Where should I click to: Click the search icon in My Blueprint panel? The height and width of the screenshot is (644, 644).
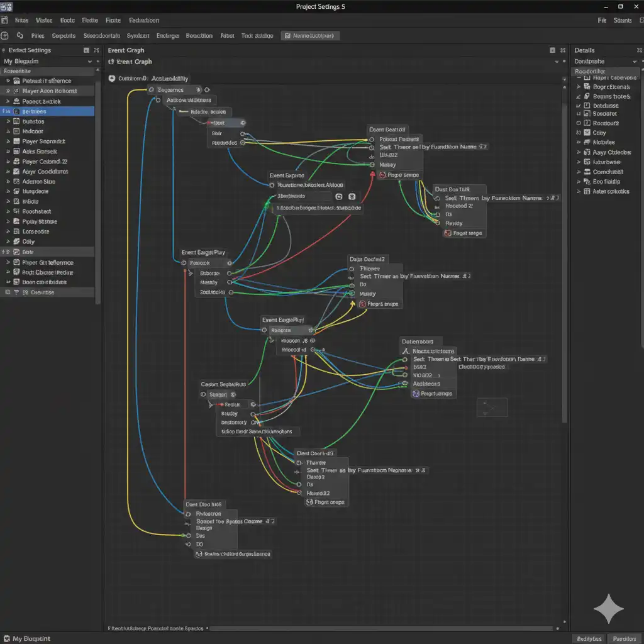[x=97, y=70]
